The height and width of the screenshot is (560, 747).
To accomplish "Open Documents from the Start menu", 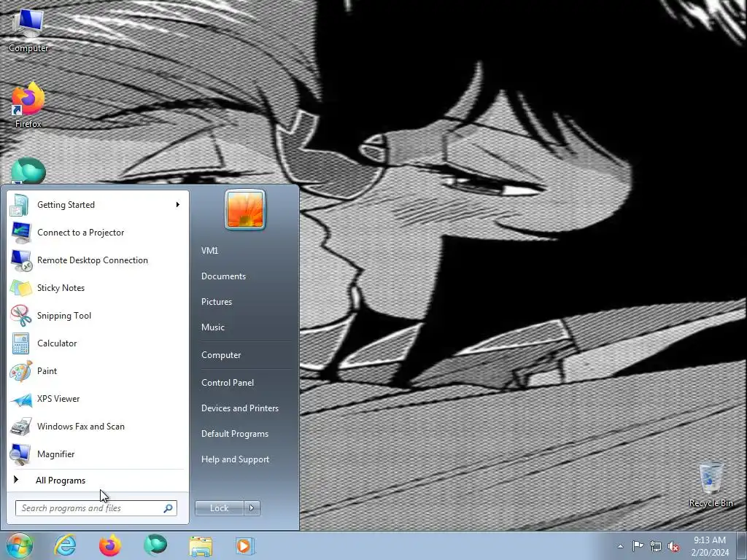I will tap(223, 276).
